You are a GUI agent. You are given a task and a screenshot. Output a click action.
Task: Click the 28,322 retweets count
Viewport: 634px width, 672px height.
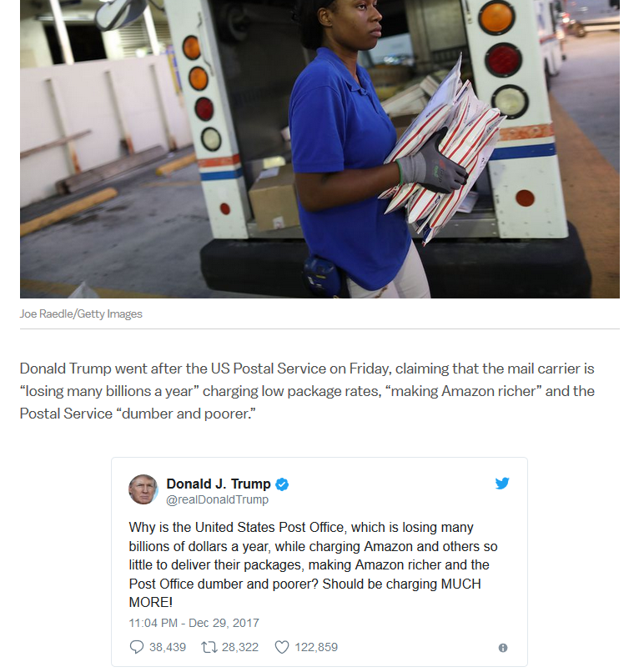(x=240, y=647)
